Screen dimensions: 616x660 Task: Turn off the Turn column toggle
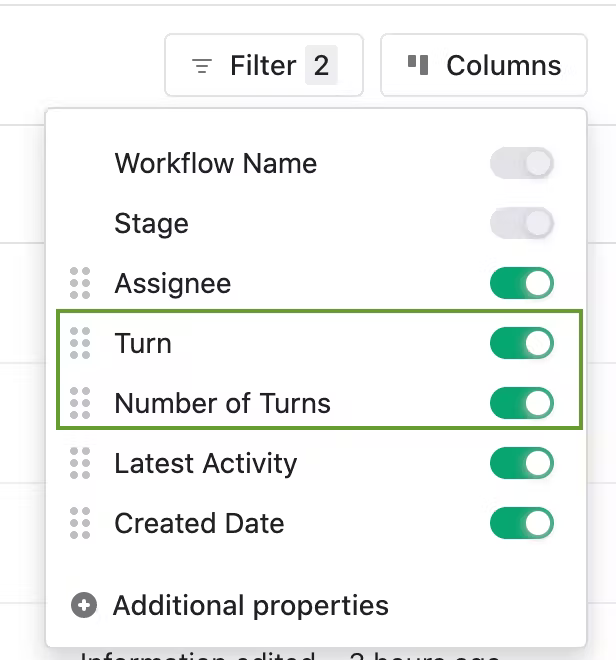click(x=521, y=343)
